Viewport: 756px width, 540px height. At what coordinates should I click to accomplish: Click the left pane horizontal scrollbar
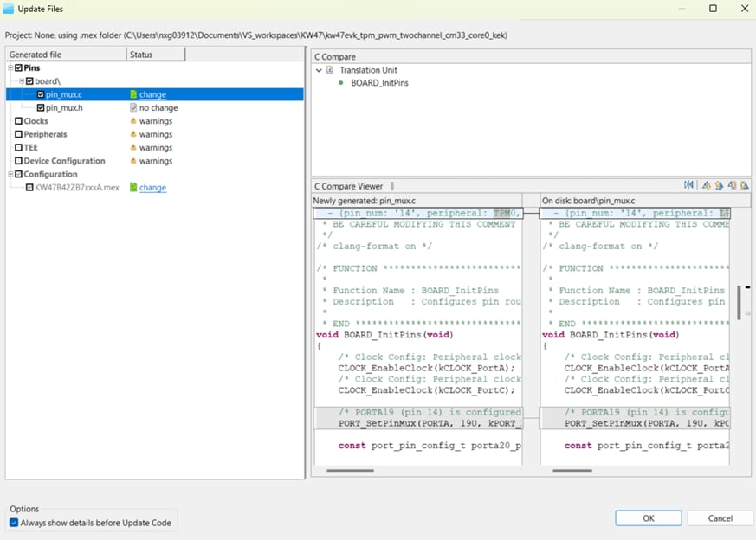click(351, 471)
